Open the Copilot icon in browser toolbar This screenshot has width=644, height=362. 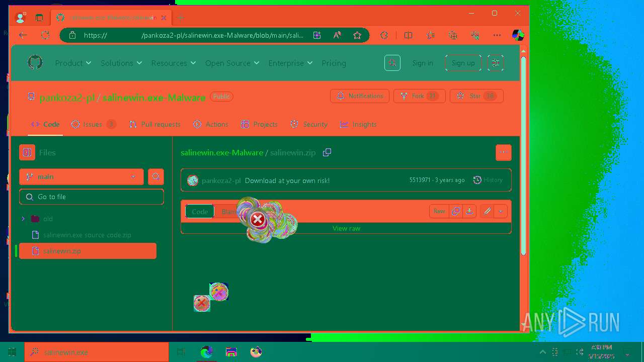518,35
